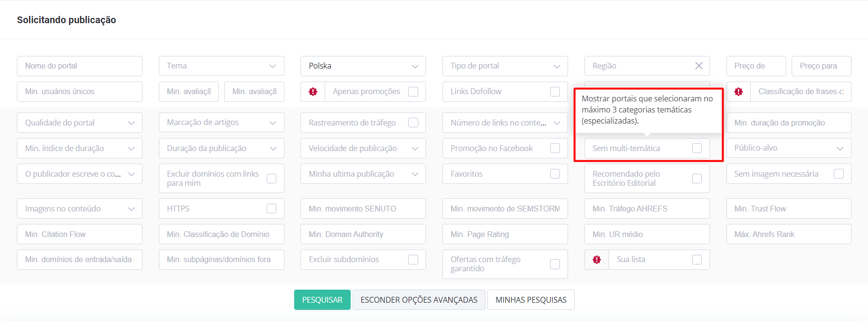Viewport: 868px width, 321px height.
Task: Expand the Tipo de portal dropdown
Action: pos(505,66)
